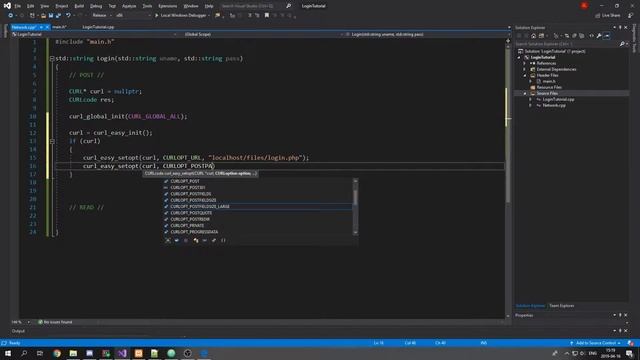The height and width of the screenshot is (360, 640).
Task: Click Add to Source Control
Action: point(596,343)
